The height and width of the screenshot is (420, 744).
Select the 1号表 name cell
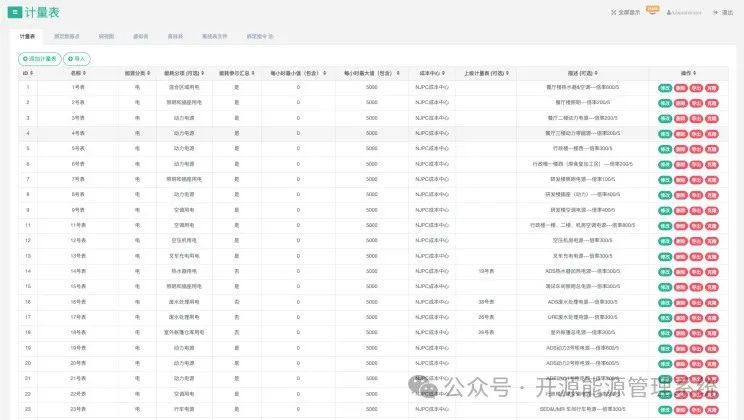[78, 87]
